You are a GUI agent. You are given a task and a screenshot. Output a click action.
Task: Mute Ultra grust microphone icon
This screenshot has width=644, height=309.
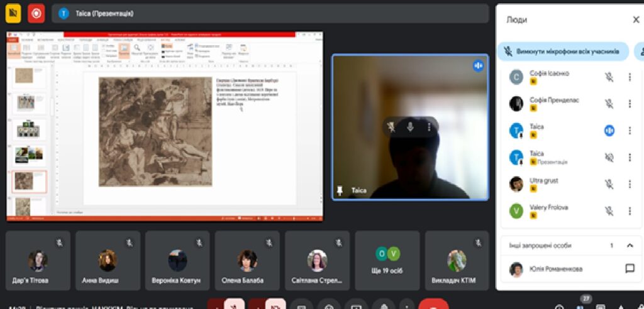pyautogui.click(x=609, y=184)
